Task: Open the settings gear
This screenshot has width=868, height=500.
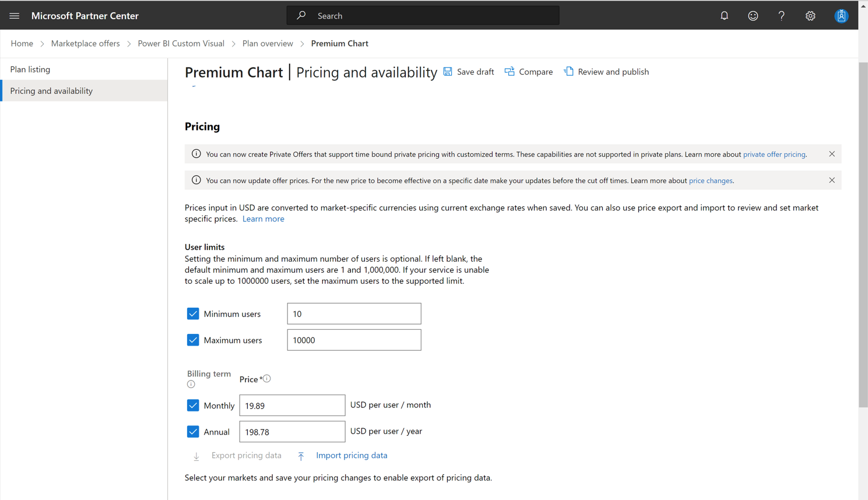Action: [x=810, y=16]
